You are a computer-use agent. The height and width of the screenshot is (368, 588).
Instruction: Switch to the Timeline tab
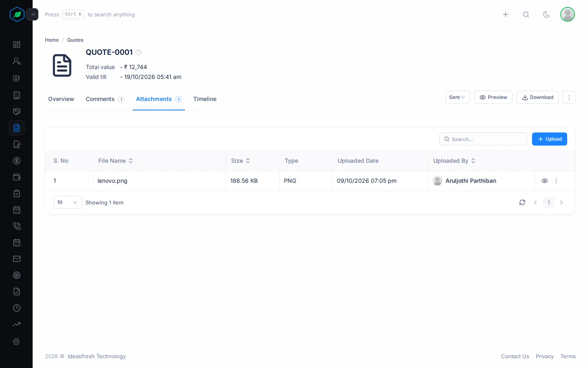(205, 99)
